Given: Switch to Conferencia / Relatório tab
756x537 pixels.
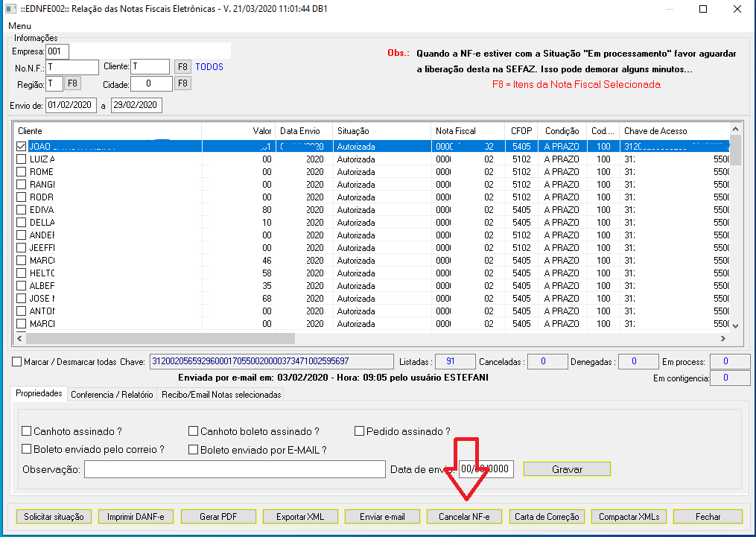Looking at the screenshot, I should pos(112,395).
